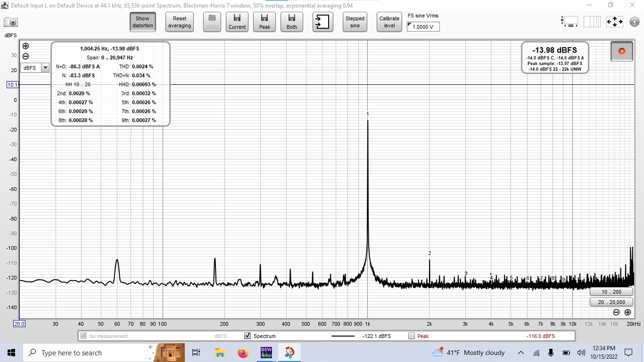Save Both traces
The width and height of the screenshot is (644, 362).
click(292, 22)
